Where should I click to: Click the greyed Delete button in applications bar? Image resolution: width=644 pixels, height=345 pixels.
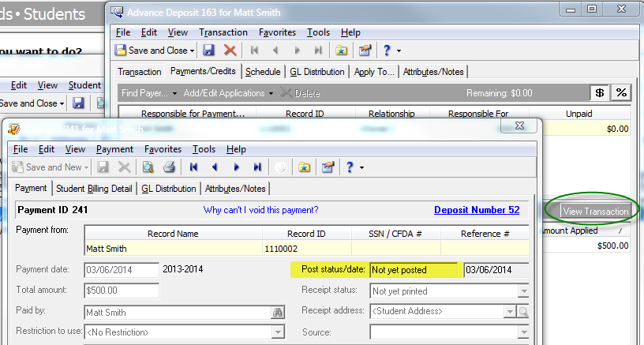pos(300,93)
